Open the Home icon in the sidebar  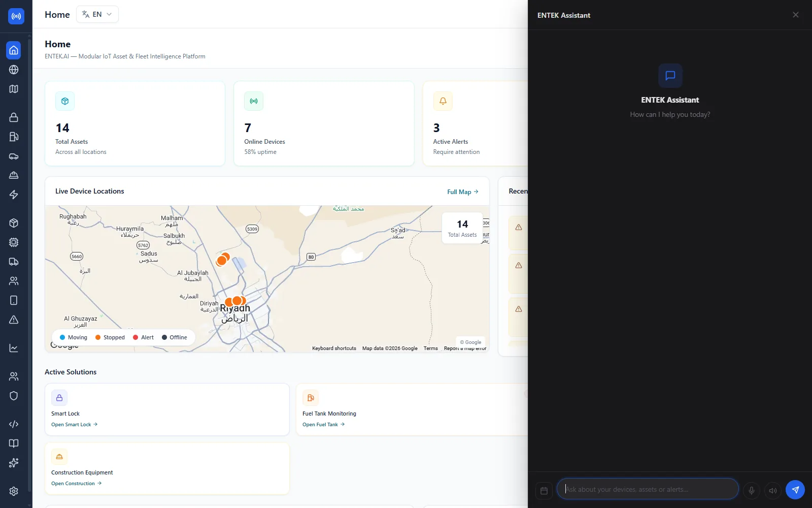pyautogui.click(x=14, y=50)
